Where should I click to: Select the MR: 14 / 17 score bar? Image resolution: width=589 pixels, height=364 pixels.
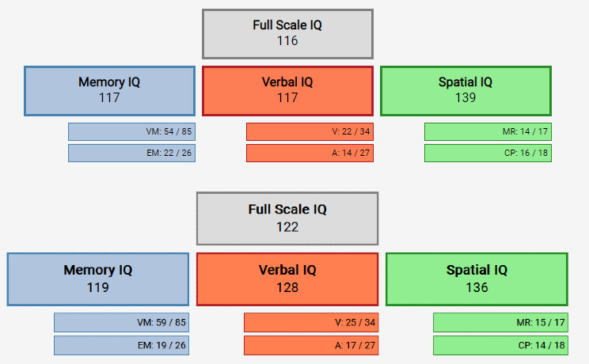click(488, 132)
